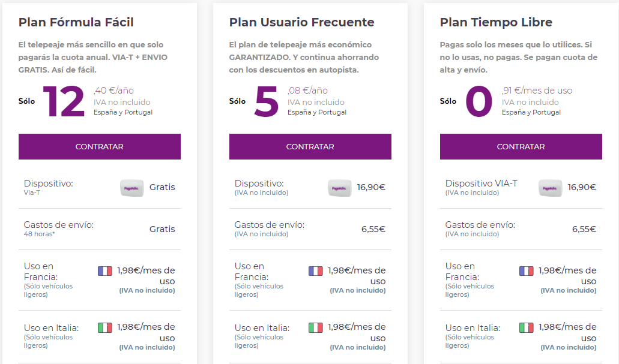619x364 pixels.
Task: Click the Italian flag in Plan Fórmula Fácil
Action: pos(105,327)
